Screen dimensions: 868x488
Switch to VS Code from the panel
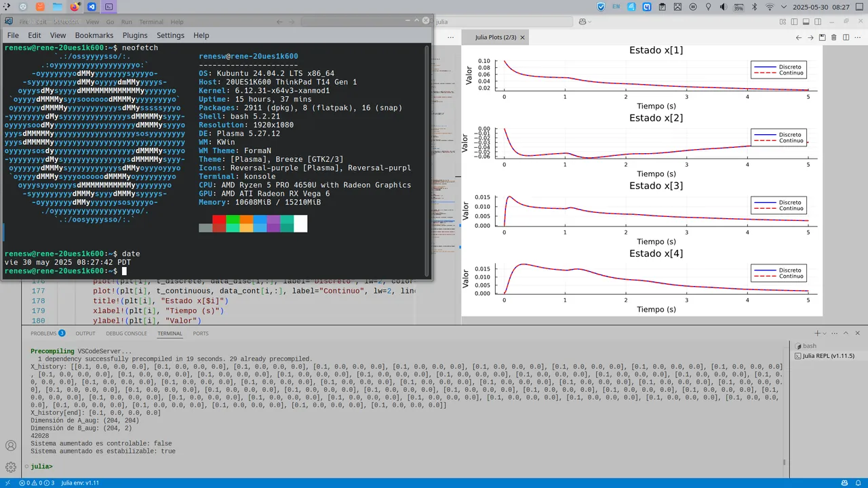click(92, 7)
